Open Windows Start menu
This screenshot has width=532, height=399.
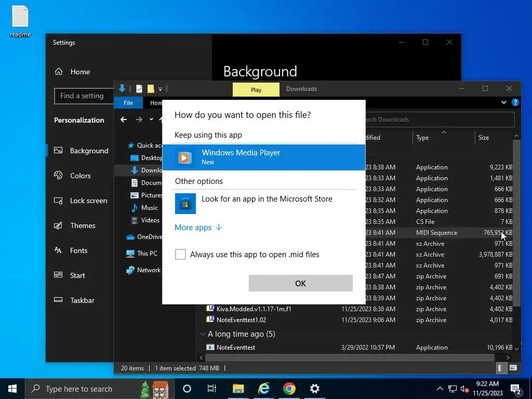pyautogui.click(x=12, y=389)
